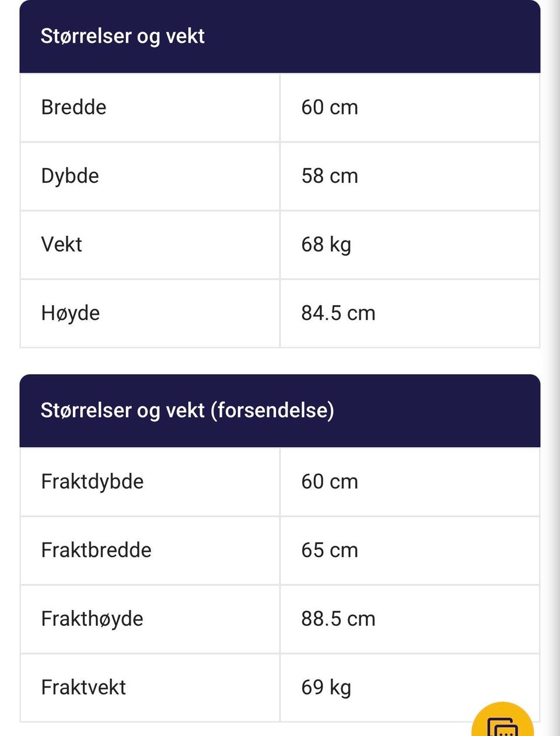Select the Fraktbredde row label
560x736 pixels.
96,550
